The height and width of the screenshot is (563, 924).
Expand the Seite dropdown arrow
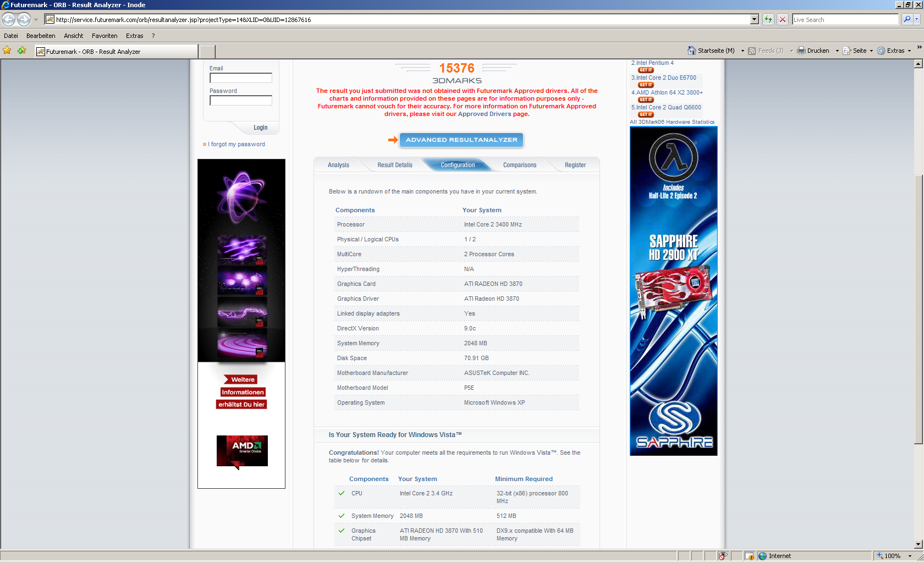871,51
